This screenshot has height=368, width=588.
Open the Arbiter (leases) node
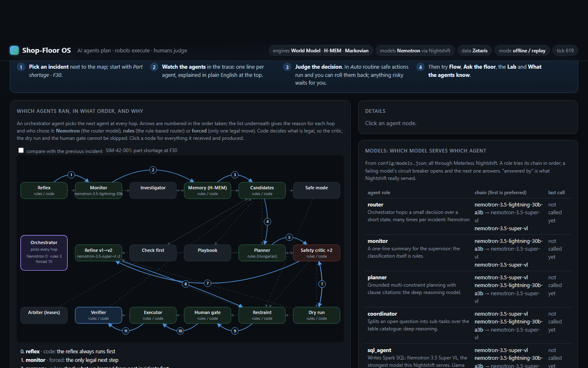[44, 315]
